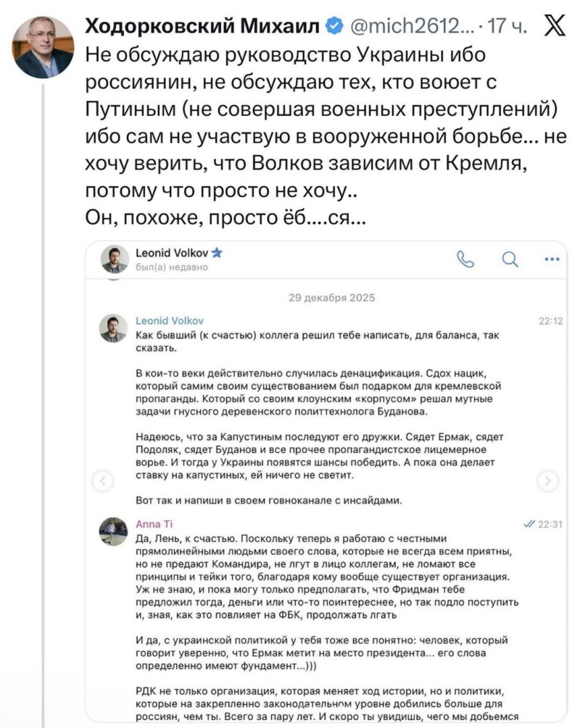Image resolution: width=580 pixels, height=728 pixels.
Task: Open the Ходорковский Михаил profile name
Action: (203, 28)
